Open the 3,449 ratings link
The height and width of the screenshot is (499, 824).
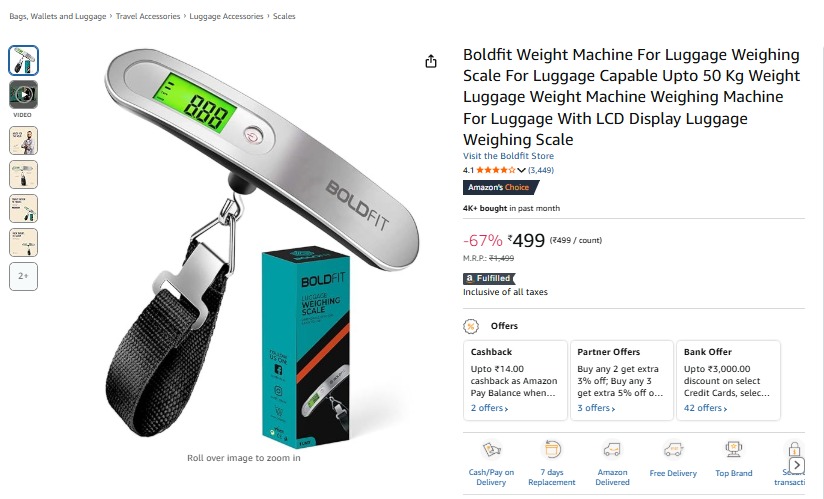coord(541,170)
